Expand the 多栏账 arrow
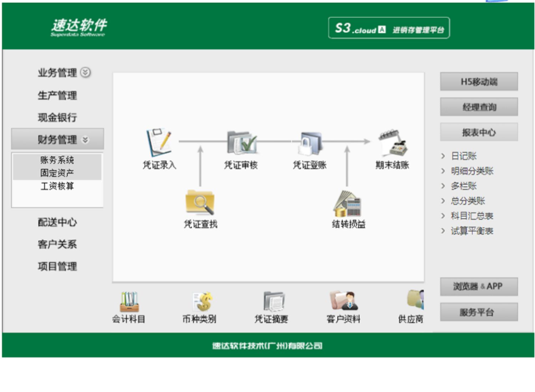The width and height of the screenshot is (535, 392). coord(443,186)
